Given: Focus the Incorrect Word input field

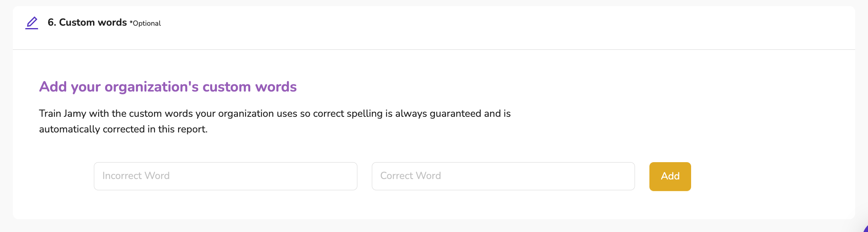Looking at the screenshot, I should (x=225, y=176).
